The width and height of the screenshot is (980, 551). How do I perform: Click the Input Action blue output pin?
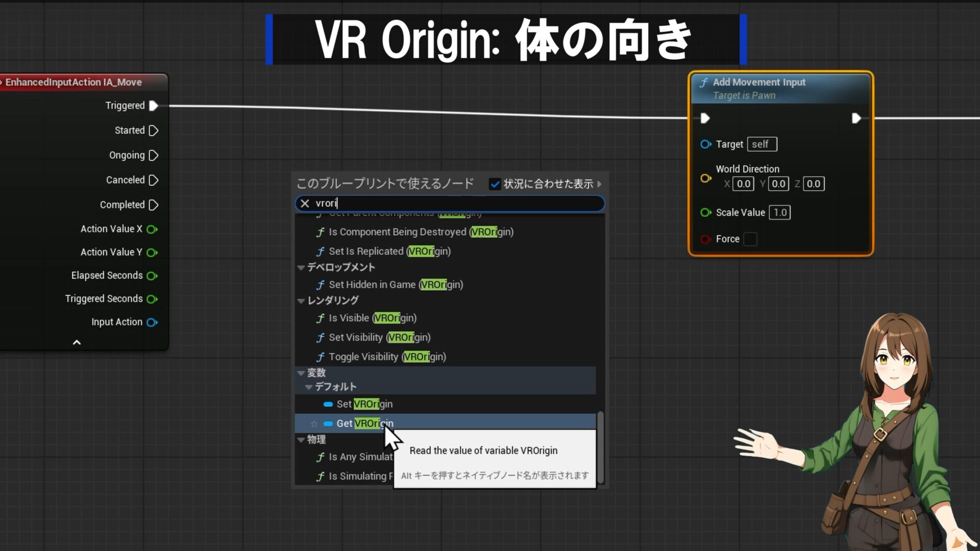pyautogui.click(x=152, y=322)
